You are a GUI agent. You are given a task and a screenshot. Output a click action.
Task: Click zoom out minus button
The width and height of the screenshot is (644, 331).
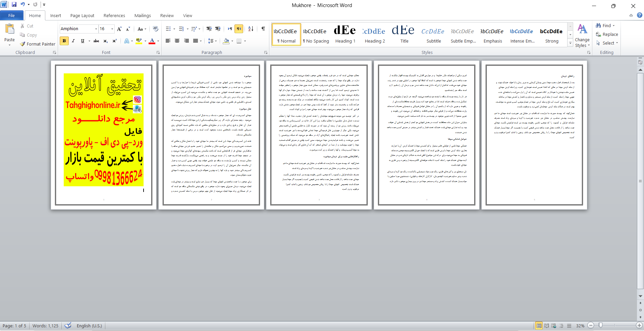click(591, 325)
